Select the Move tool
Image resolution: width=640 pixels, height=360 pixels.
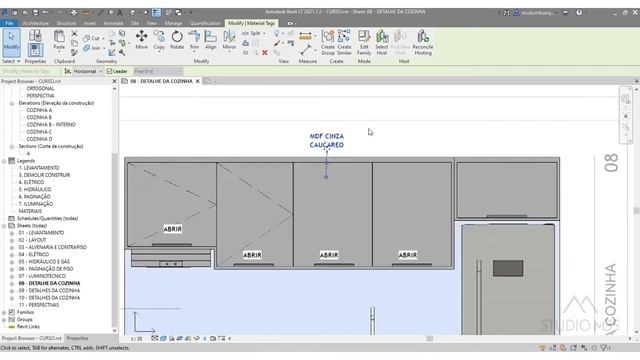tap(141, 40)
